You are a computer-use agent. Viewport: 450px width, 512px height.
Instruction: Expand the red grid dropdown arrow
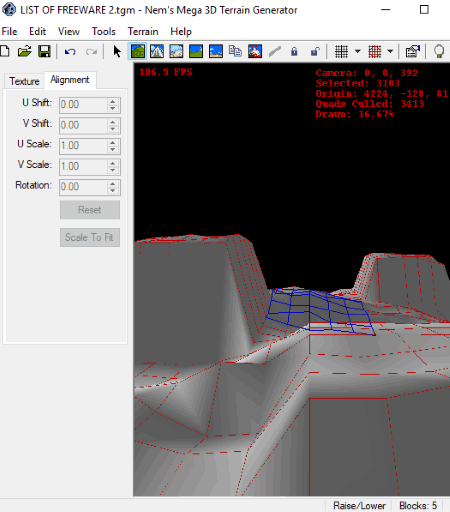point(390,52)
